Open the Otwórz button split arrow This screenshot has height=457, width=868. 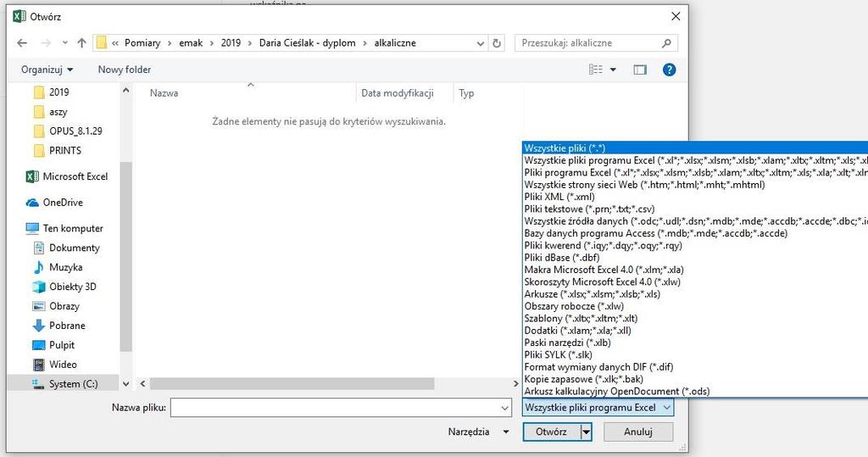(587, 432)
